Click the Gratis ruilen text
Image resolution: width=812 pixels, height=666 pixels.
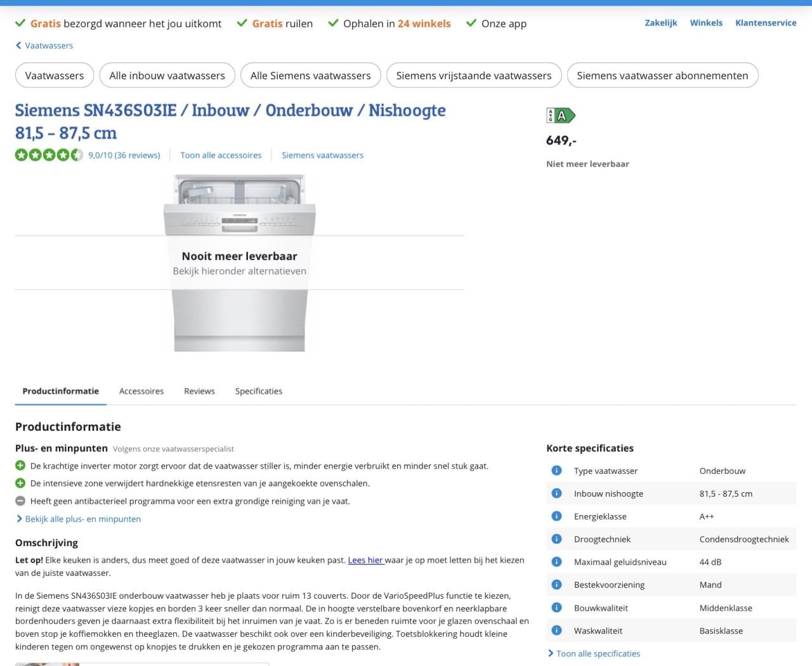282,23
